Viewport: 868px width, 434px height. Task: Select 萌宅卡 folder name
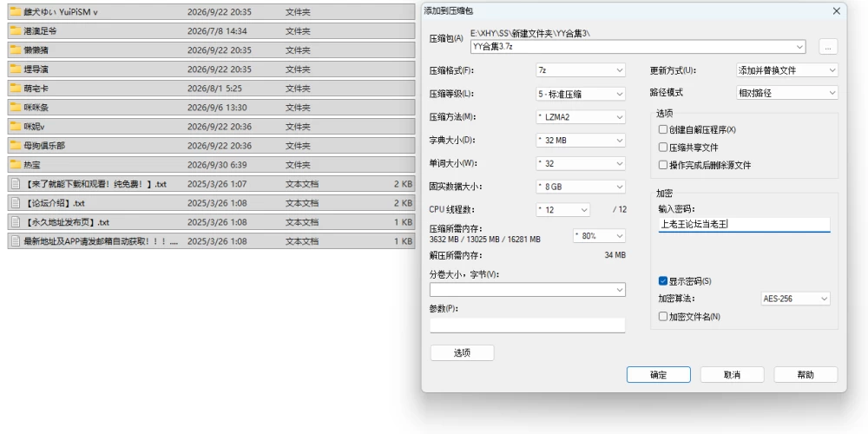(36, 88)
